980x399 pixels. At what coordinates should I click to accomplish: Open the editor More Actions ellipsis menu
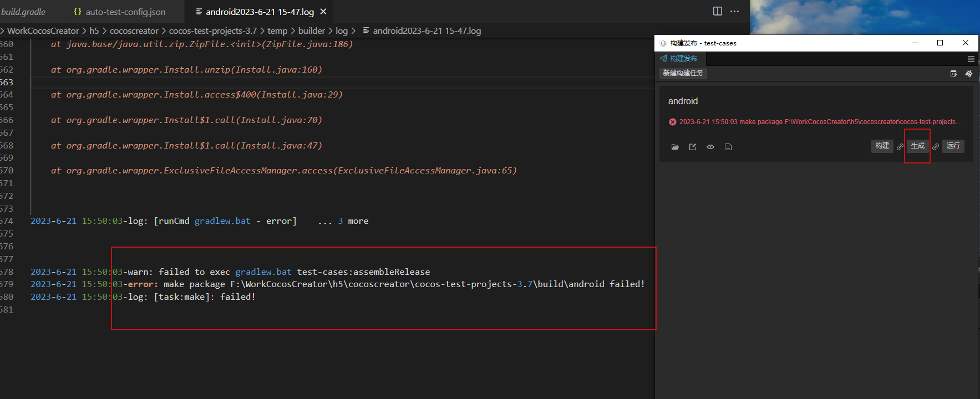[x=735, y=12]
